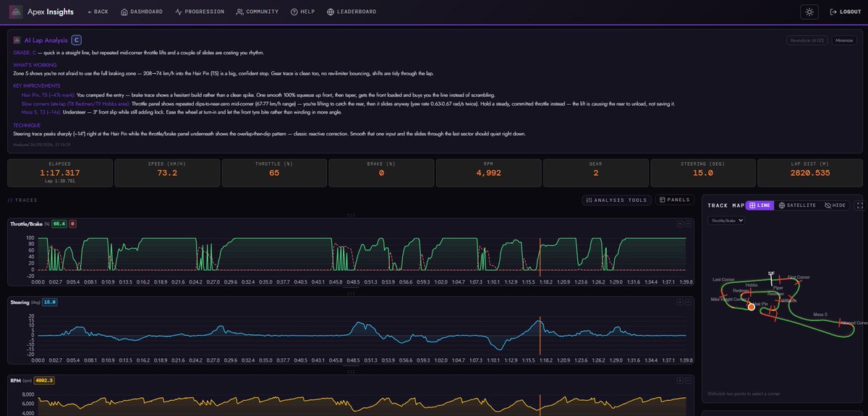Open the Community page

(258, 12)
